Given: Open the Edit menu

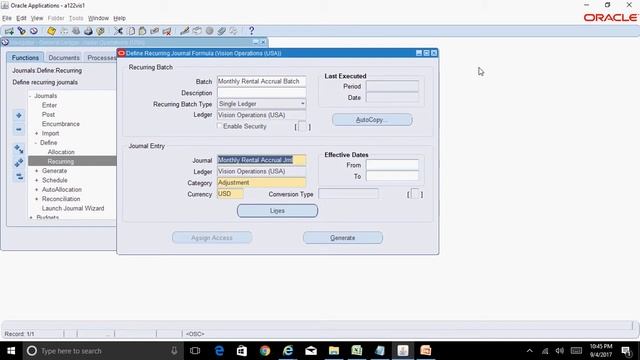Looking at the screenshot, I should click(21, 18).
